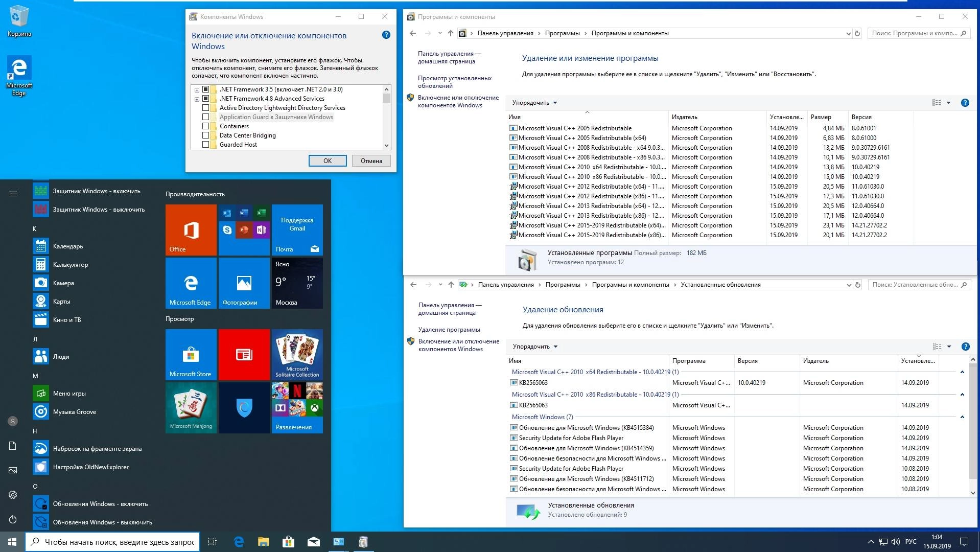Screen dimensions: 980x552
Task: Open Recycle Bin desktop icon
Action: (x=19, y=21)
